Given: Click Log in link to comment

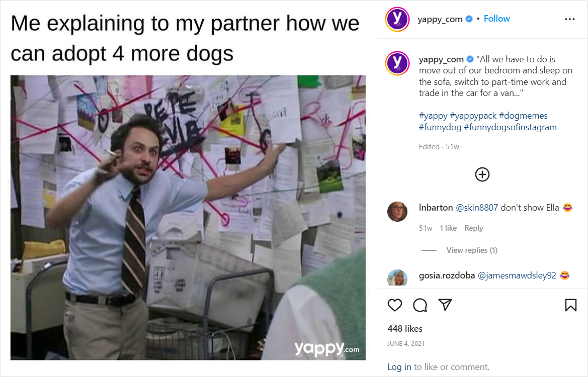Looking at the screenshot, I should coord(399,367).
